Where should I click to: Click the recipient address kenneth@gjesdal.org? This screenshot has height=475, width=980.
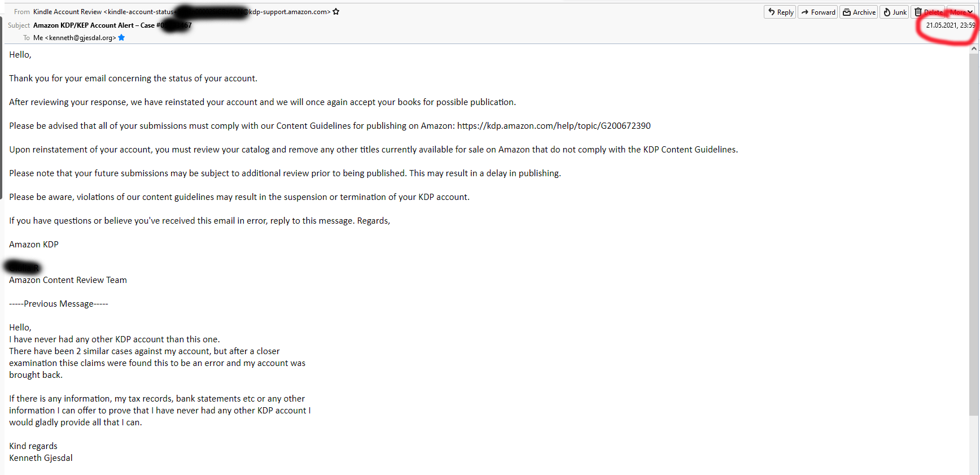click(x=79, y=38)
